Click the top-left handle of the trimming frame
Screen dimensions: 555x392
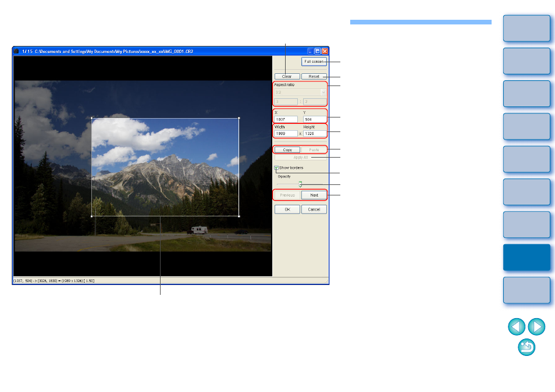click(x=92, y=118)
